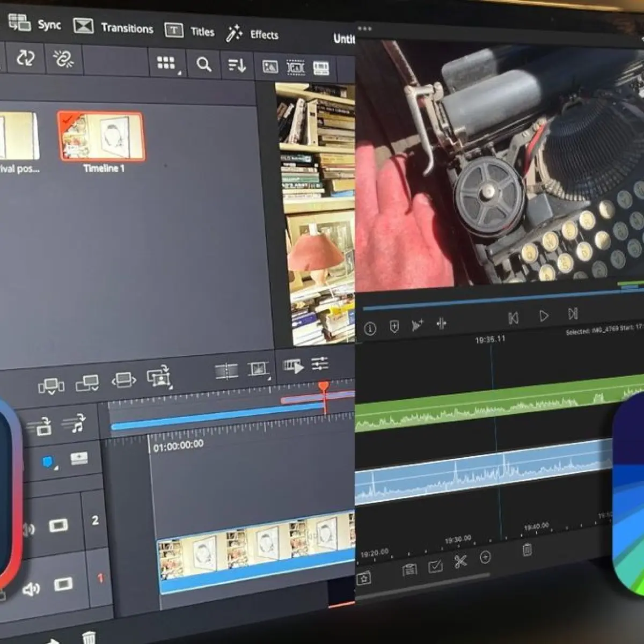Click the relink/refresh arrows icon
644x644 pixels.
coord(25,57)
